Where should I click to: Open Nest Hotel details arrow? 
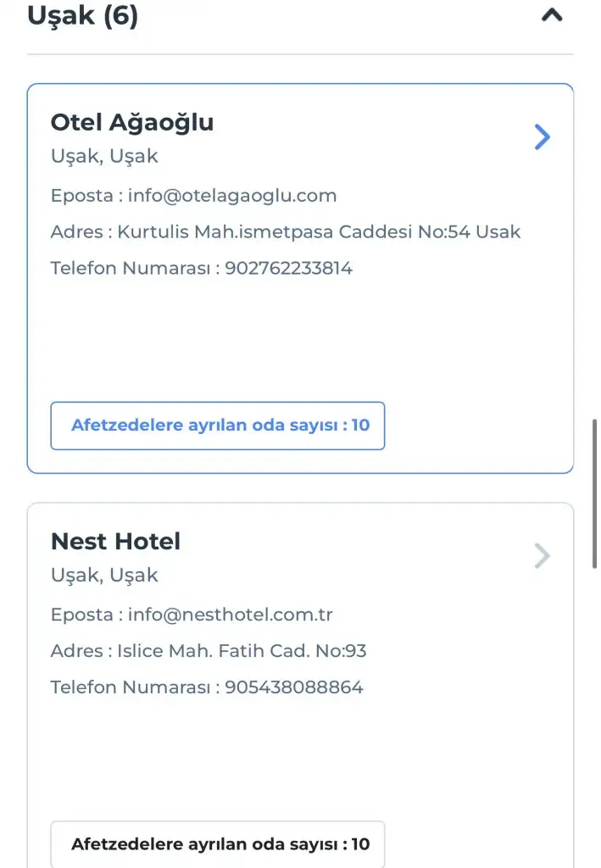pyautogui.click(x=543, y=556)
